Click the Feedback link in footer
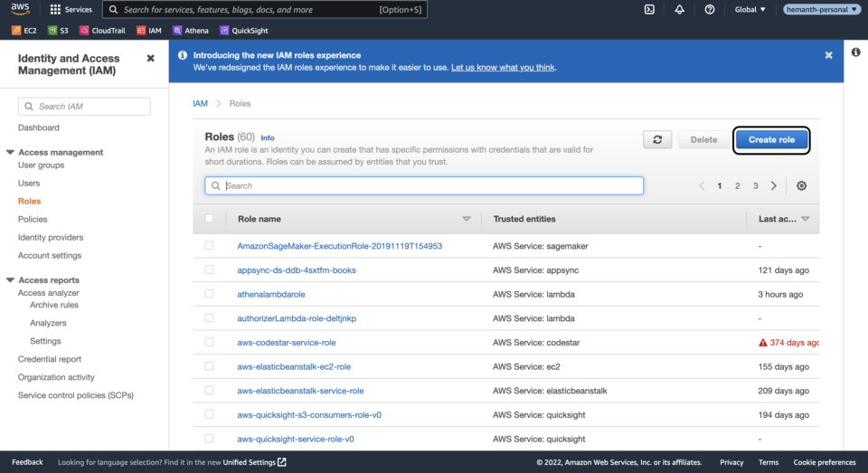The width and height of the screenshot is (868, 473). point(27,462)
